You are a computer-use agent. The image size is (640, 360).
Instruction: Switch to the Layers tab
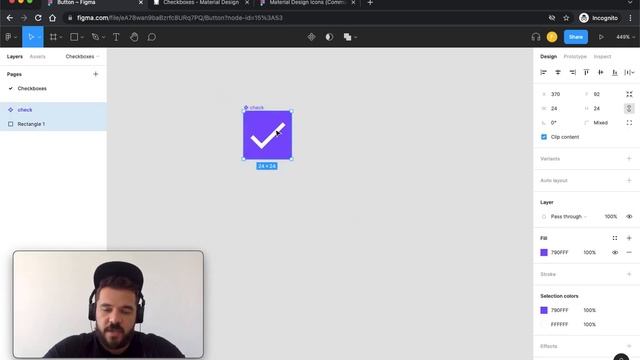(15, 57)
